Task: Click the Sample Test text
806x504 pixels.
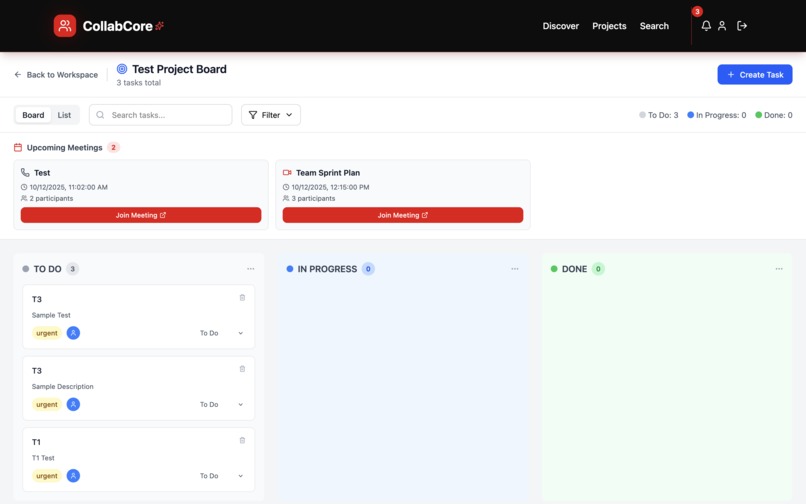Action: click(x=51, y=315)
